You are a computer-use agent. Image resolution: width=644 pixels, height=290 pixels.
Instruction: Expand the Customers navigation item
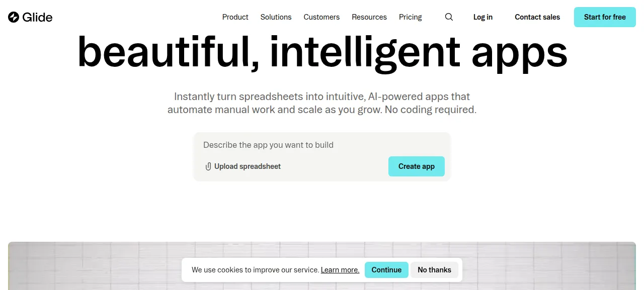click(321, 17)
